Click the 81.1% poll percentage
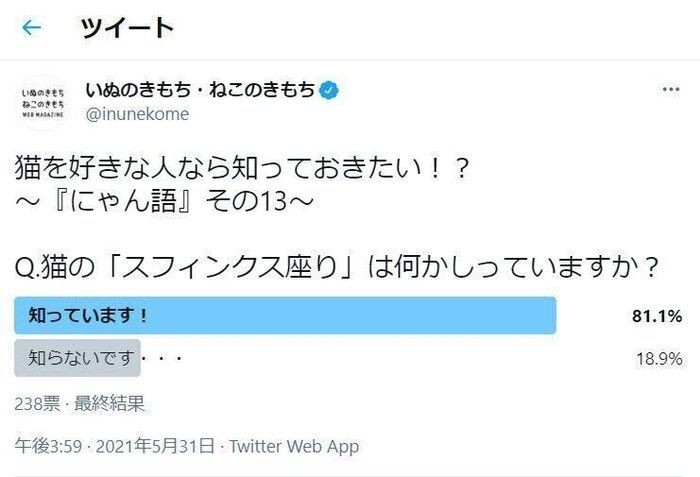This screenshot has width=700, height=477. (656, 317)
